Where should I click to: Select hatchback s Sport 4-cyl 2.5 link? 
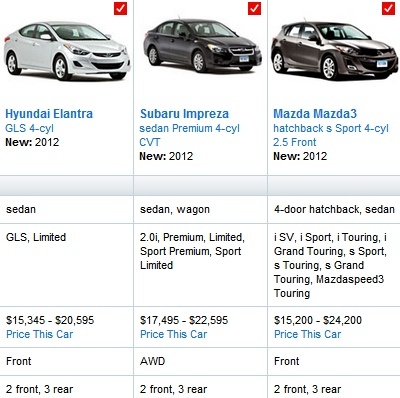pos(331,135)
